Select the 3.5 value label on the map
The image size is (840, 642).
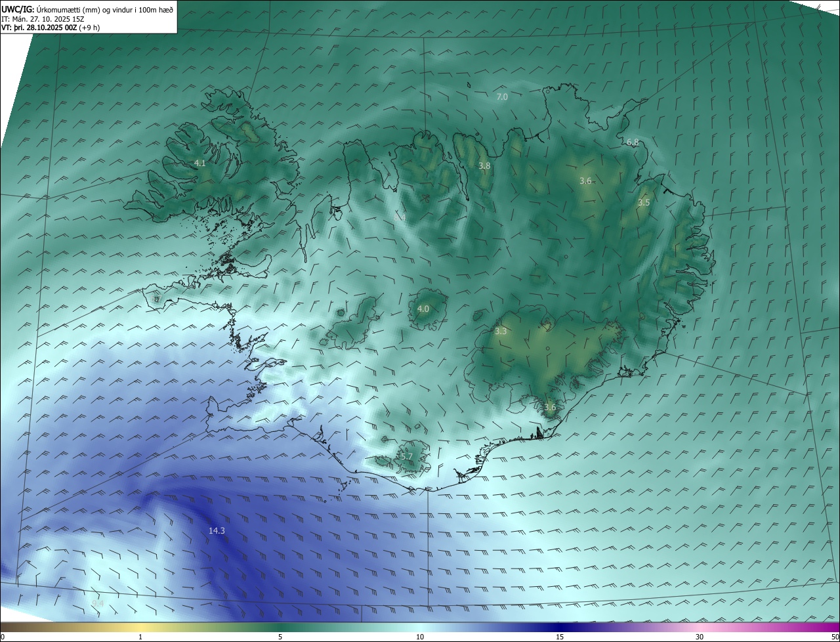644,202
